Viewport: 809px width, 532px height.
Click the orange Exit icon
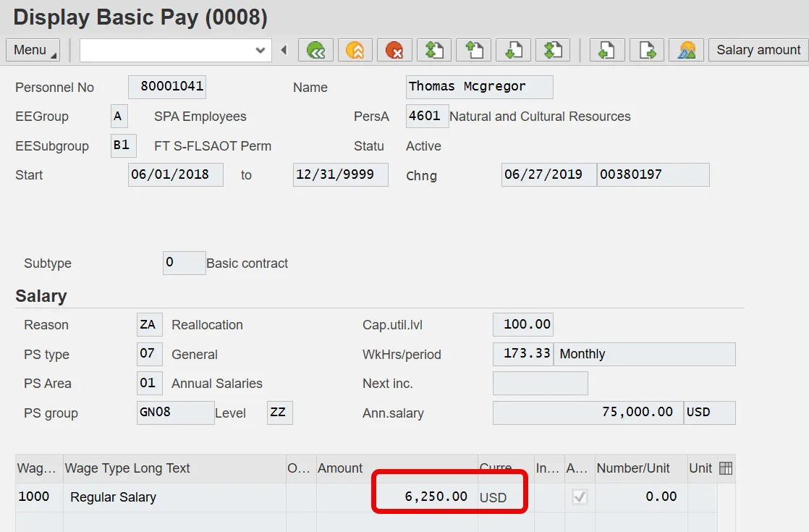(x=355, y=50)
